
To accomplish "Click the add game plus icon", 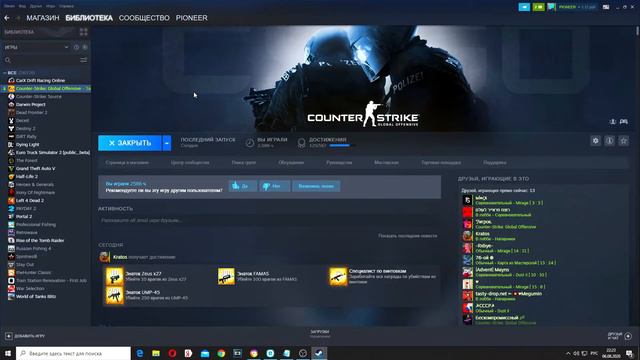I will (9, 336).
